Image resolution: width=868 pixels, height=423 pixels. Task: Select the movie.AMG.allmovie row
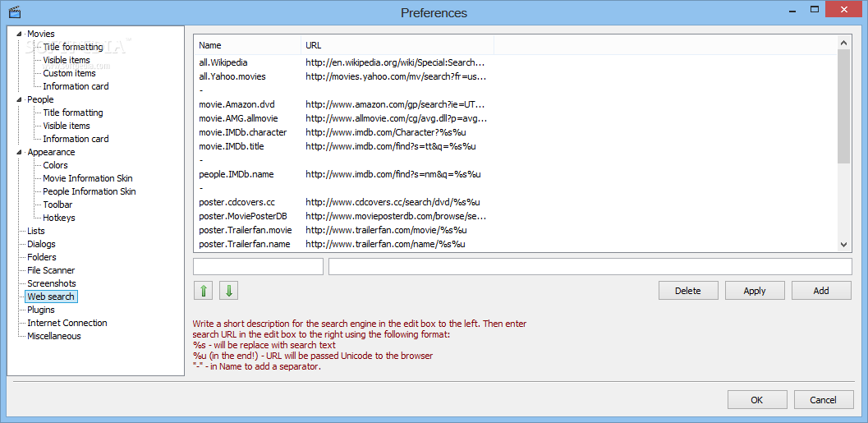(516, 118)
